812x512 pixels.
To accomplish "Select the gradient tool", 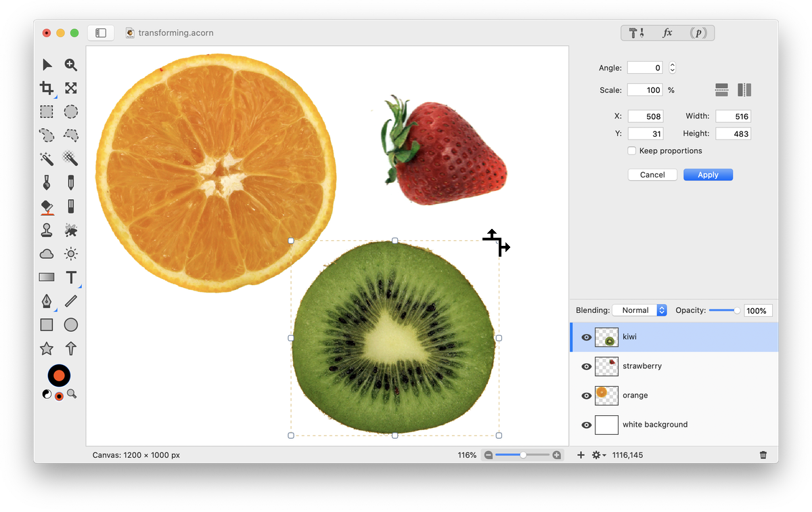I will pyautogui.click(x=47, y=277).
